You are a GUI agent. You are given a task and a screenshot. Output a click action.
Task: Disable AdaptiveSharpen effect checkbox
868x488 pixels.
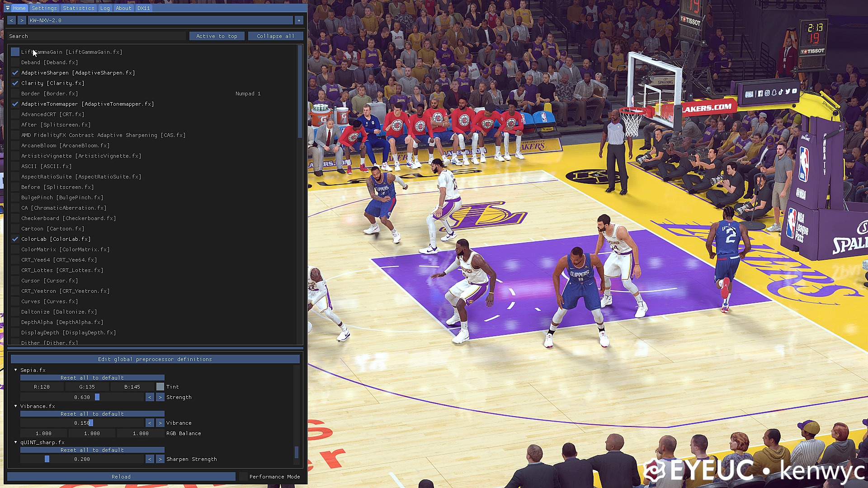(15, 73)
